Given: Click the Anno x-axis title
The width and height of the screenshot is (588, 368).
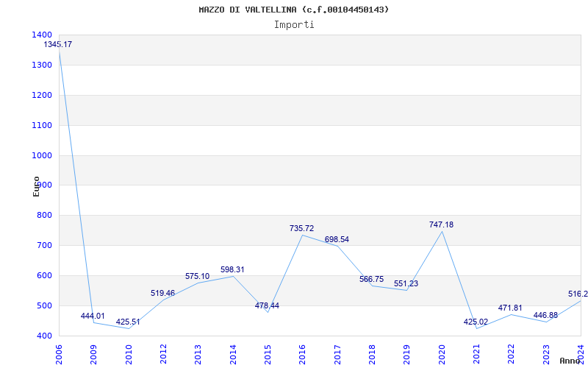Looking at the screenshot, I should pos(569,361).
